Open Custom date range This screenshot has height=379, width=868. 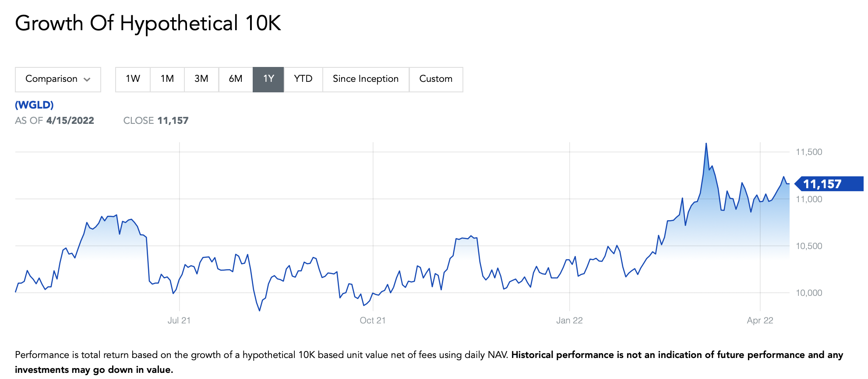(x=435, y=79)
